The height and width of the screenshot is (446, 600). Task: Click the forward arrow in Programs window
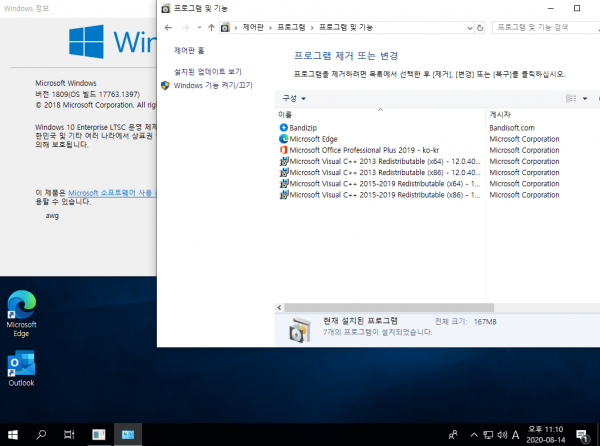pyautogui.click(x=186, y=28)
